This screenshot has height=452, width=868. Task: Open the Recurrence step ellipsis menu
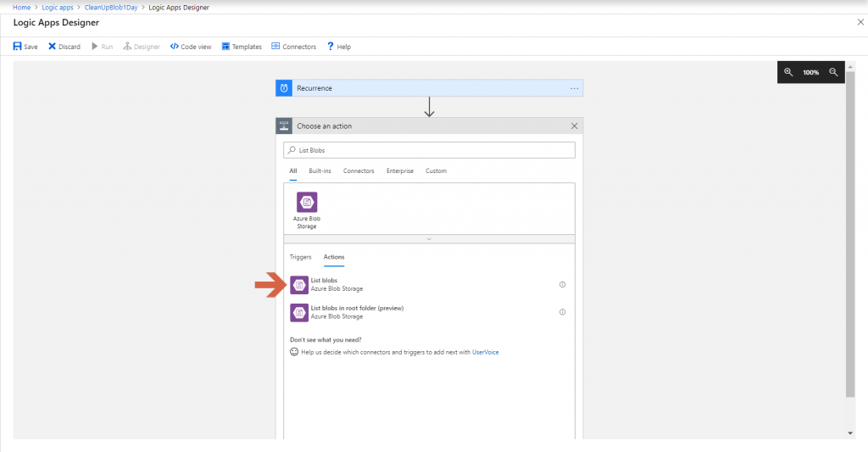tap(574, 88)
